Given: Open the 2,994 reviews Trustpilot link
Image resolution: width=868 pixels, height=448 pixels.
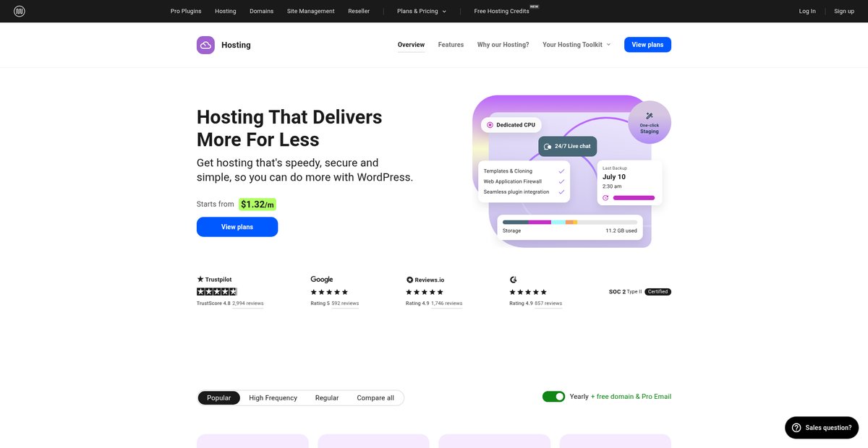Looking at the screenshot, I should coord(248,303).
